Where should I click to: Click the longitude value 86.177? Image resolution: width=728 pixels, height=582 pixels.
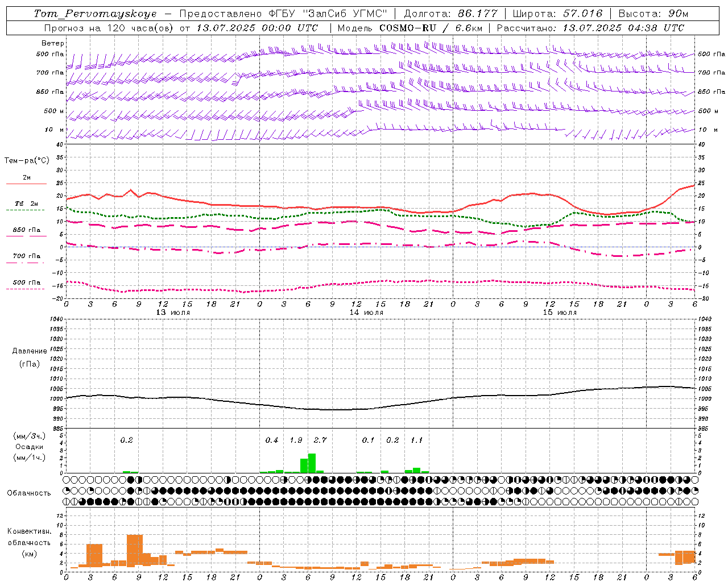coord(477,14)
